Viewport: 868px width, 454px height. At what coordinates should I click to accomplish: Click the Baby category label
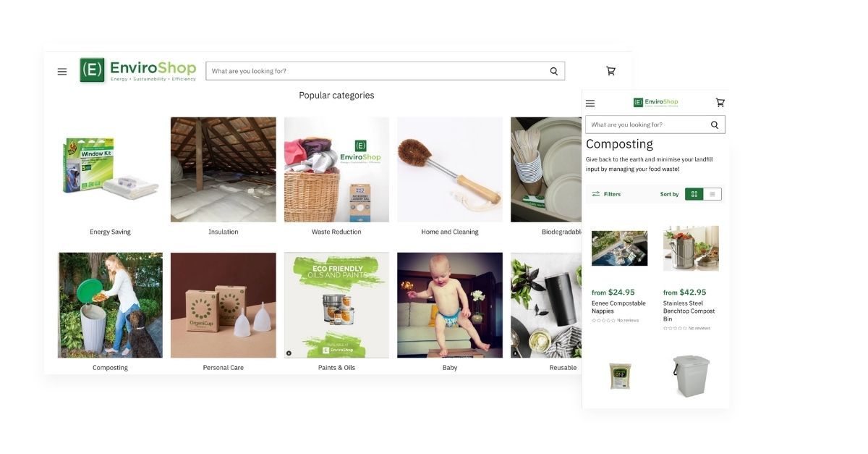click(450, 368)
